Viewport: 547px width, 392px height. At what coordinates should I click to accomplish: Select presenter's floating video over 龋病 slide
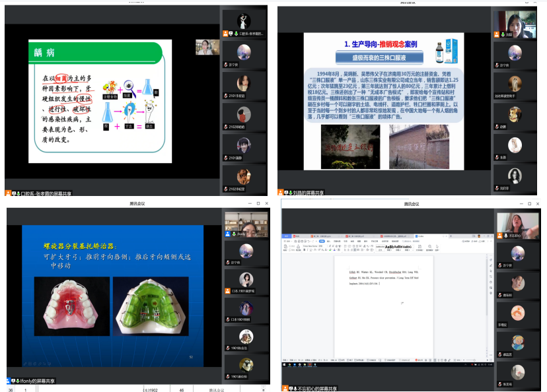click(207, 48)
